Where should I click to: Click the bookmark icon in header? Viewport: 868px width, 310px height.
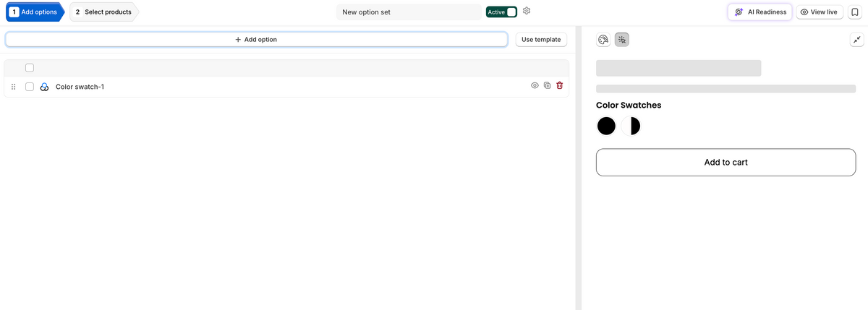[854, 12]
